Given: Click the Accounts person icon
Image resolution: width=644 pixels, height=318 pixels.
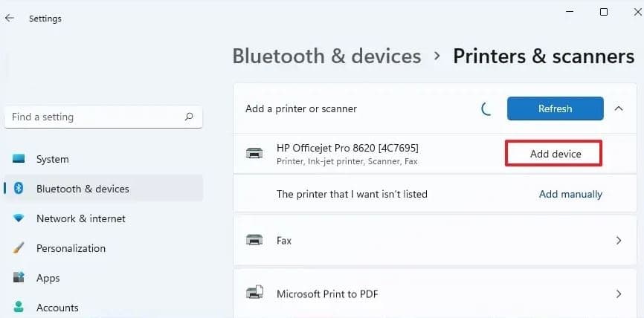Looking at the screenshot, I should [19, 308].
